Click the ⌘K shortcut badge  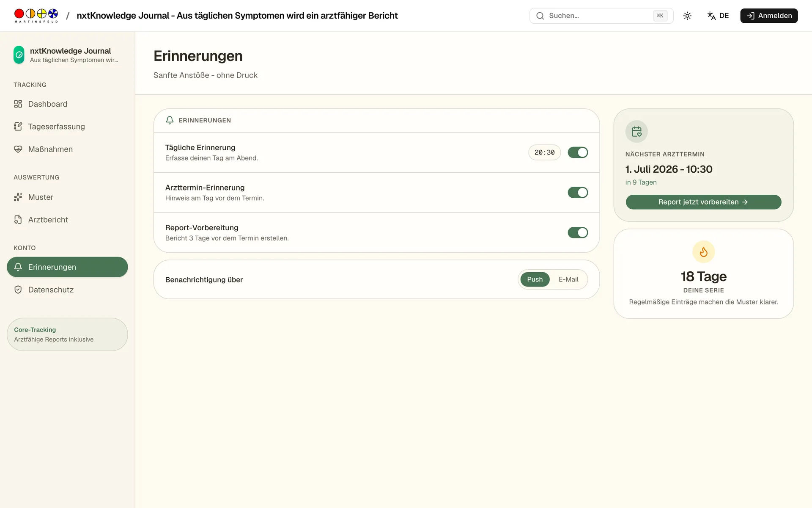660,16
